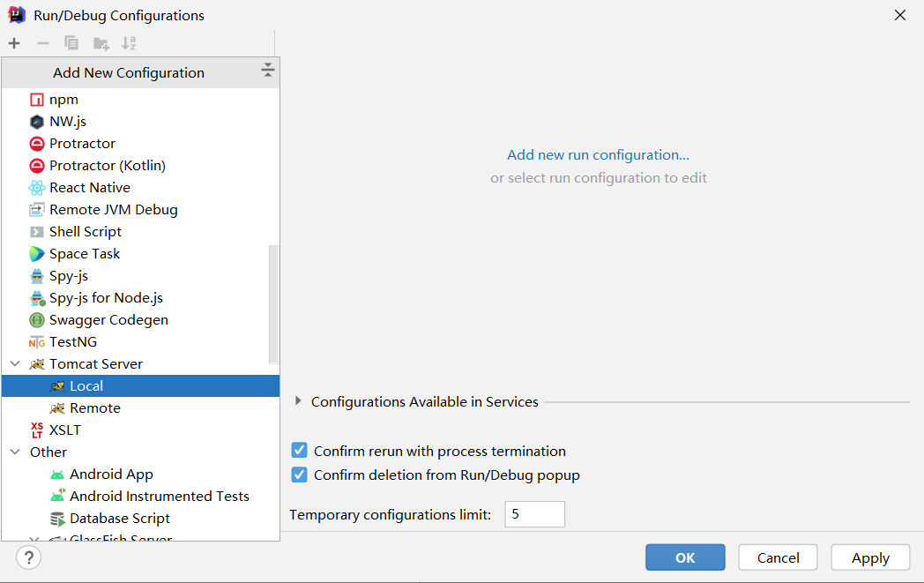The height and width of the screenshot is (583, 924).
Task: Click the configuration list vertical scrollbar
Action: tap(273, 305)
